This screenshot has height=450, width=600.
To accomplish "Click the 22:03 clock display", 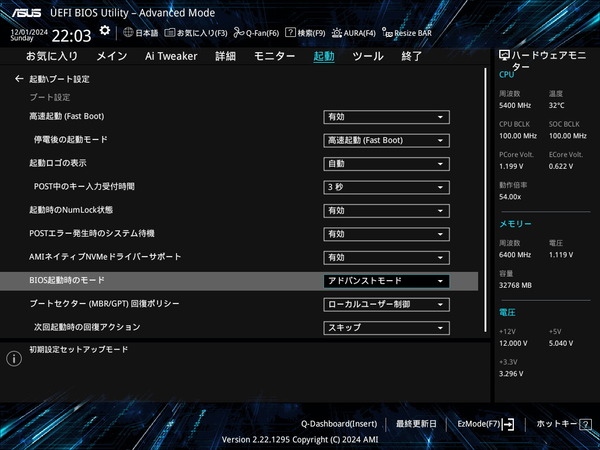I will [x=72, y=36].
